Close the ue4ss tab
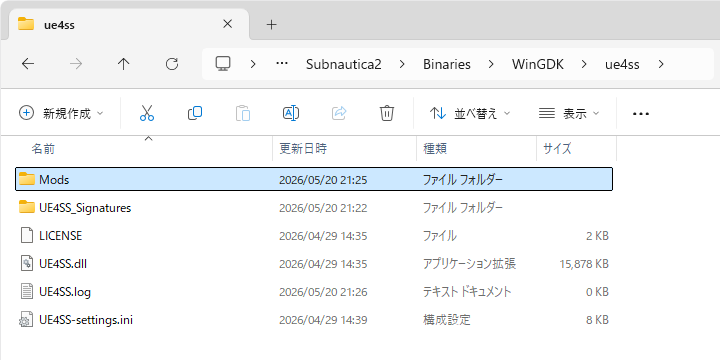Viewport: 720px width, 360px height. coord(227,24)
